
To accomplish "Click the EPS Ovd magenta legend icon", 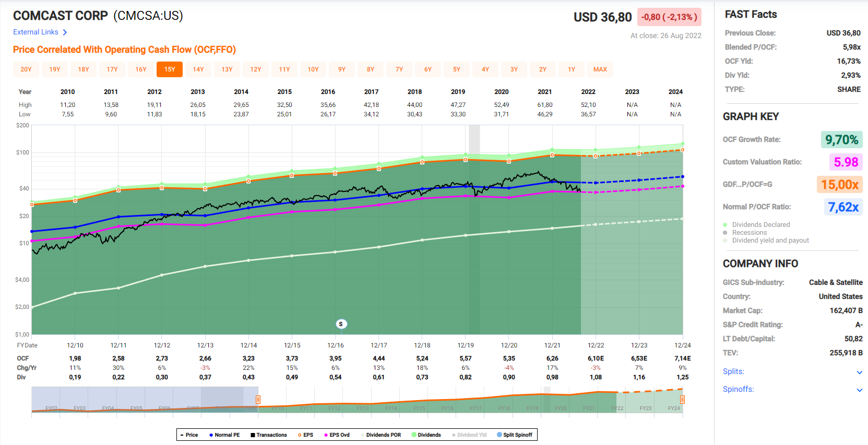I will [326, 435].
